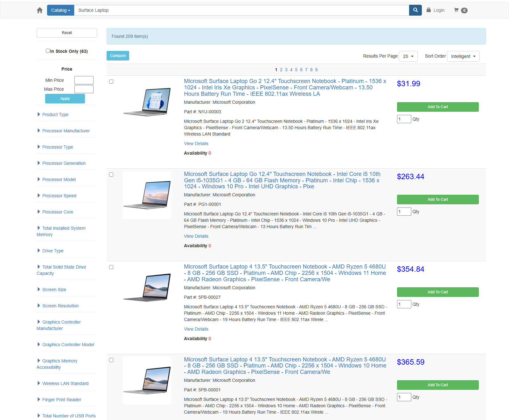Image resolution: width=509 pixels, height=420 pixels.
Task: Open the Catalog dropdown
Action: coord(60,10)
